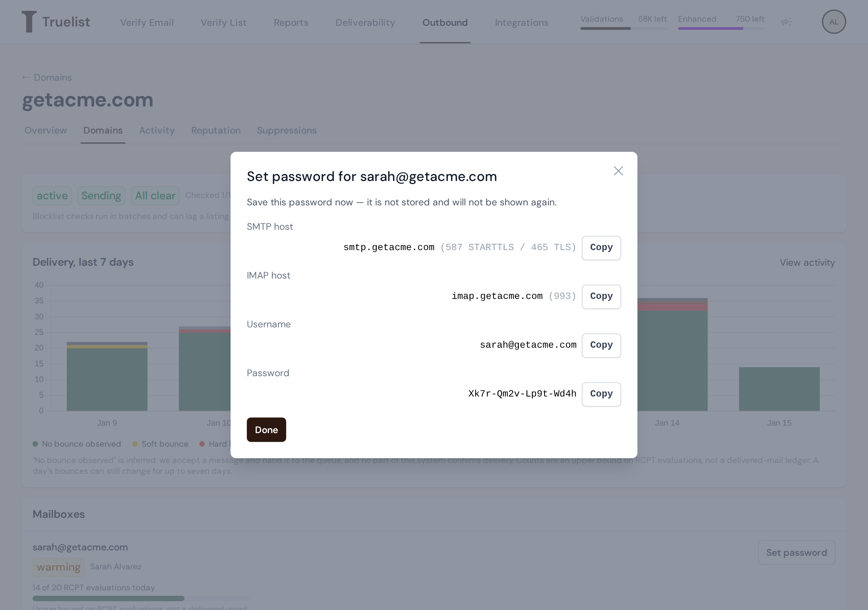The image size is (868, 610).
Task: Open Verify Email in top navigation
Action: pyautogui.click(x=147, y=23)
